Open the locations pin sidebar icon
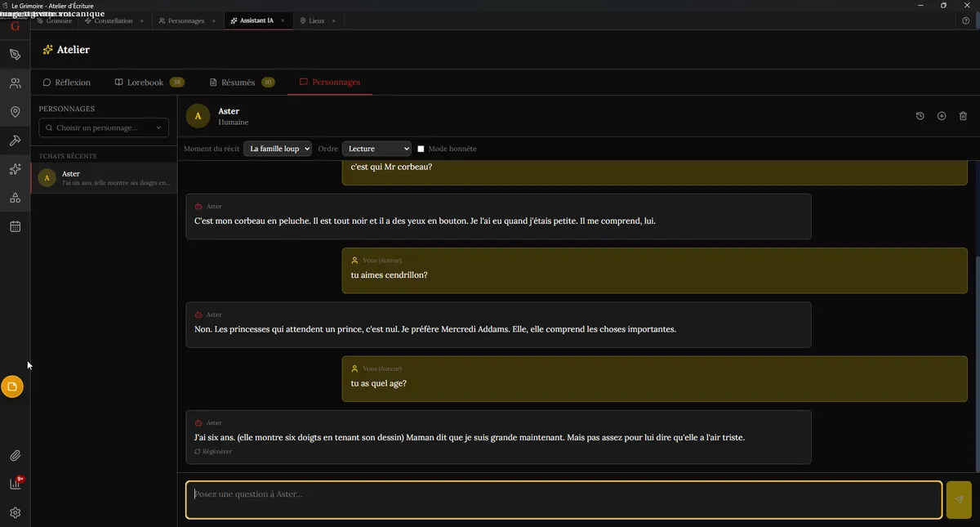Image resolution: width=980 pixels, height=527 pixels. coord(15,112)
